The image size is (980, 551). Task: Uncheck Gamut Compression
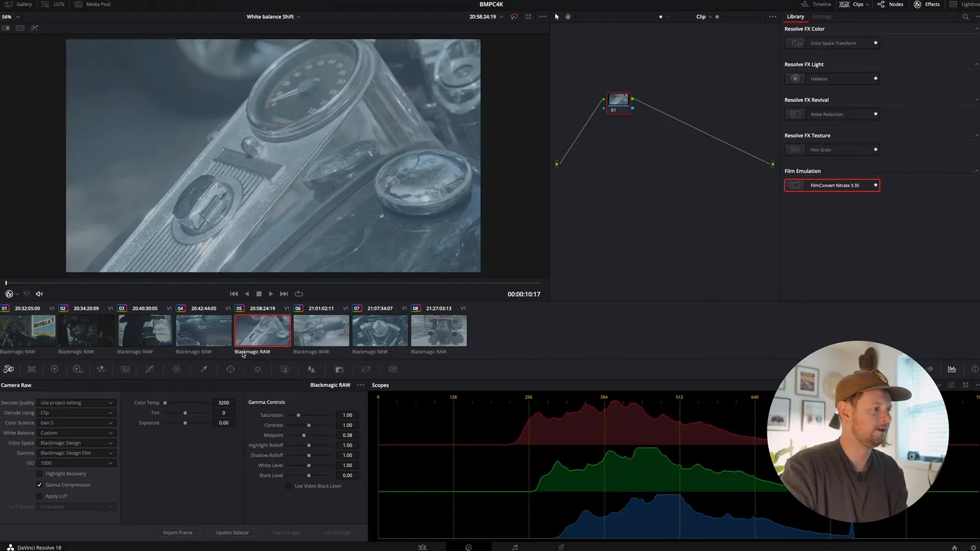pyautogui.click(x=40, y=485)
